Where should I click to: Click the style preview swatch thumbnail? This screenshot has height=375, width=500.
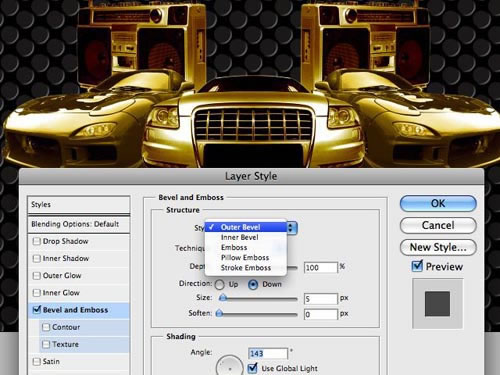click(437, 304)
